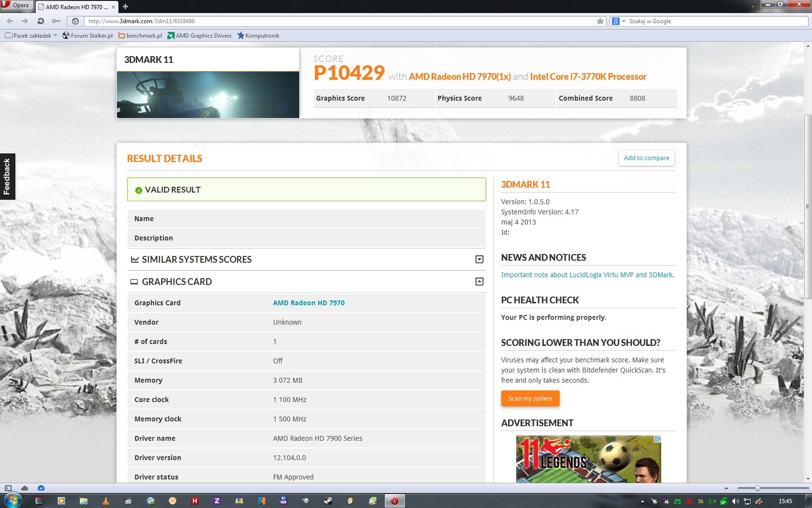Open the Forum Stalker.pl bookmark
The height and width of the screenshot is (508, 812).
87,35
